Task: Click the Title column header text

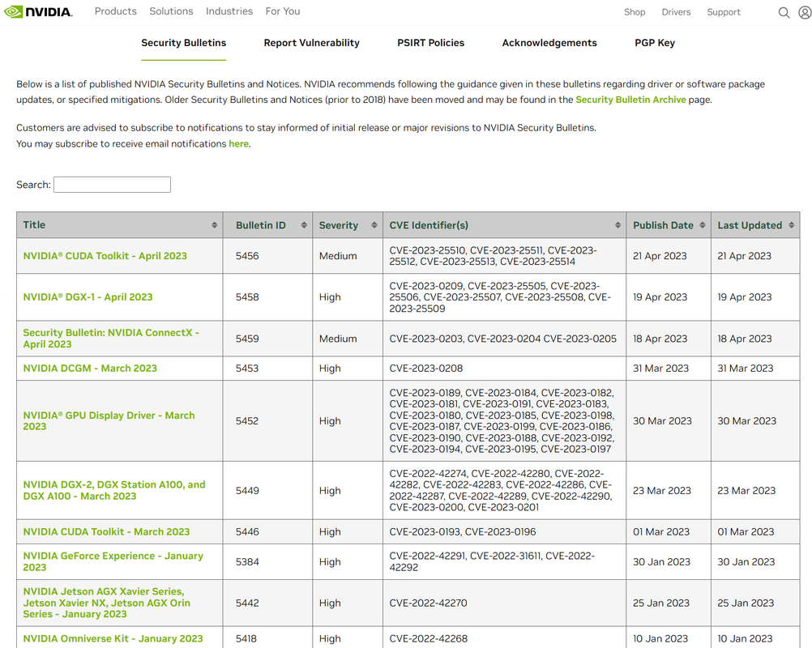Action: (34, 224)
